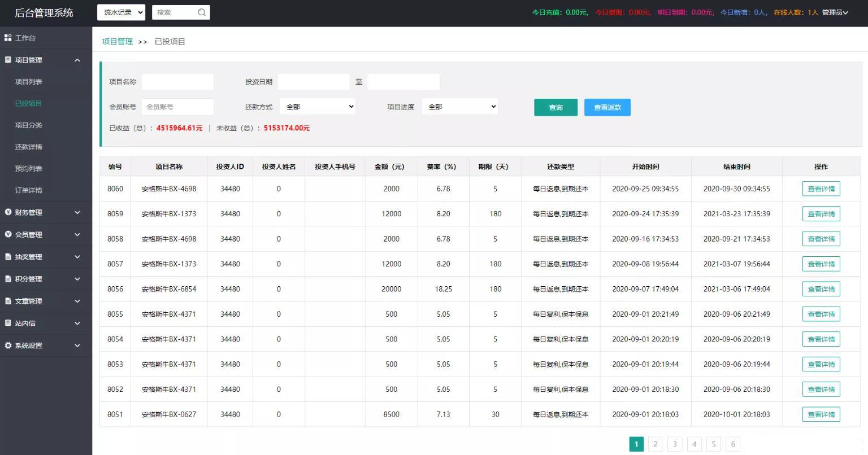Open the 还款方式 dropdown
Viewport: 868px width, 455px height.
click(318, 107)
